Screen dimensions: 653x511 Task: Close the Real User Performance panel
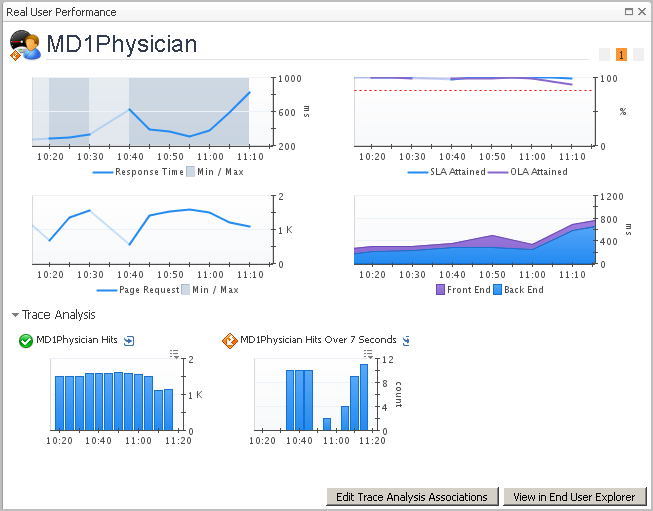pos(642,12)
